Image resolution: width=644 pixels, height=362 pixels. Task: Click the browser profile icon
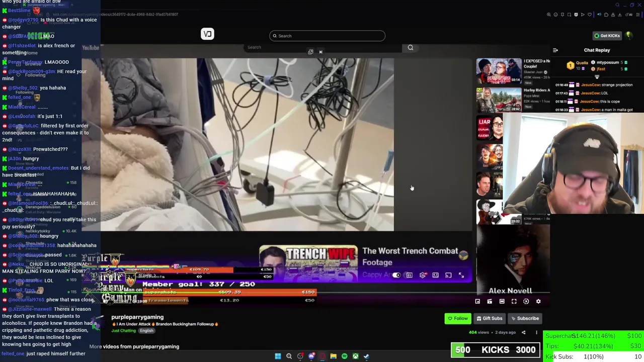613,15
